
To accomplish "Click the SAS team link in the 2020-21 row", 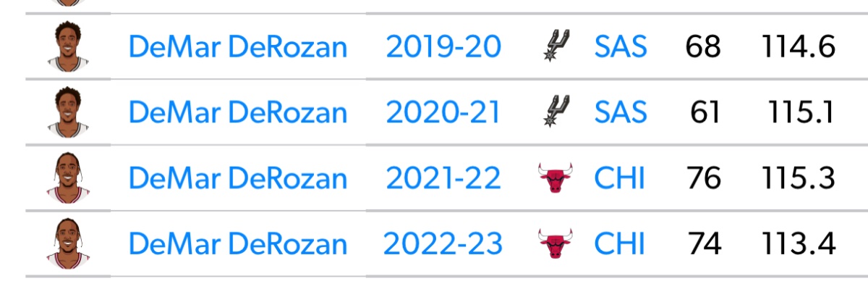I will 620,113.
